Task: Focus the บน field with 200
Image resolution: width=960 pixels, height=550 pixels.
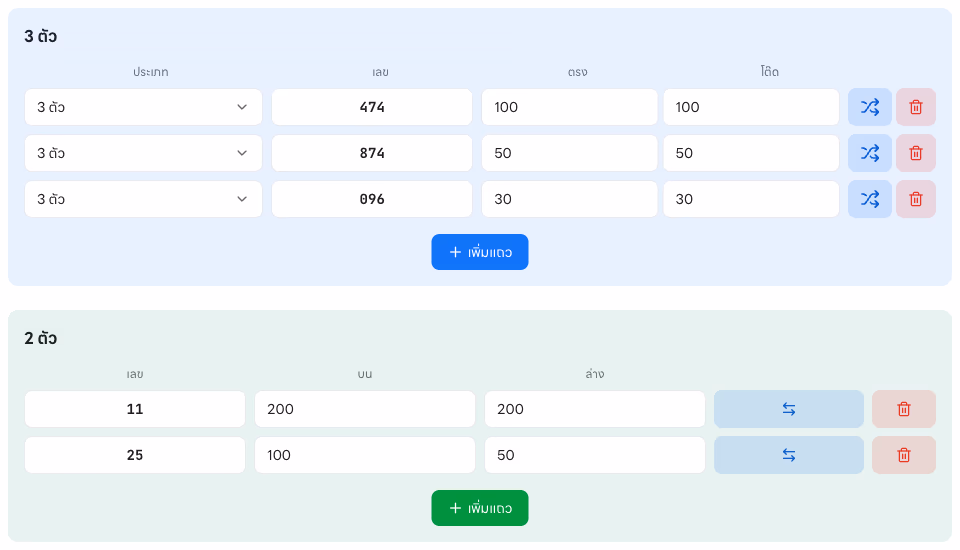Action: (365, 409)
